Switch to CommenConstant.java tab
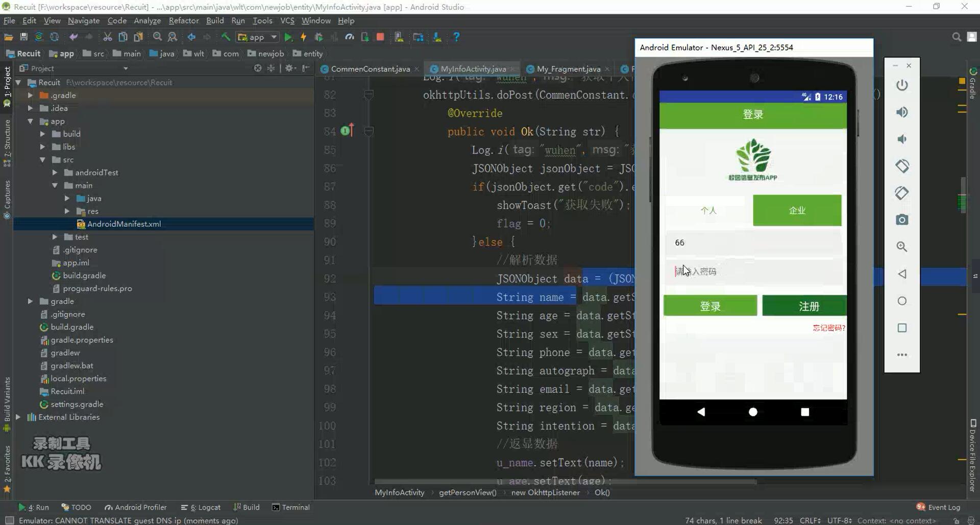The width and height of the screenshot is (980, 525). point(370,68)
